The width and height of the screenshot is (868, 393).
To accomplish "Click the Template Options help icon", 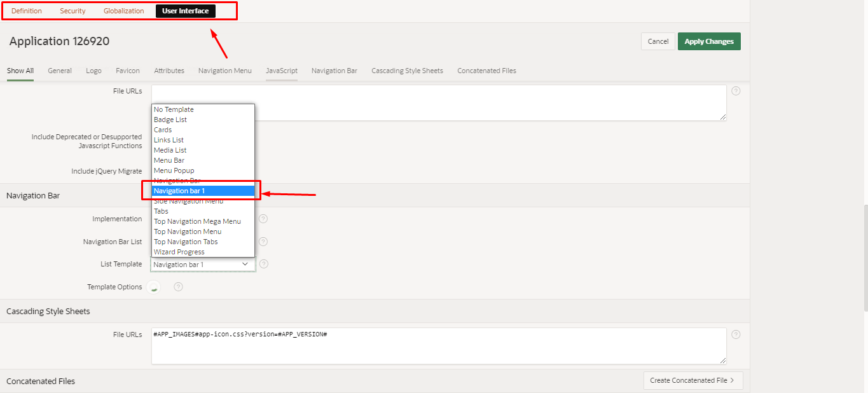I will (179, 287).
